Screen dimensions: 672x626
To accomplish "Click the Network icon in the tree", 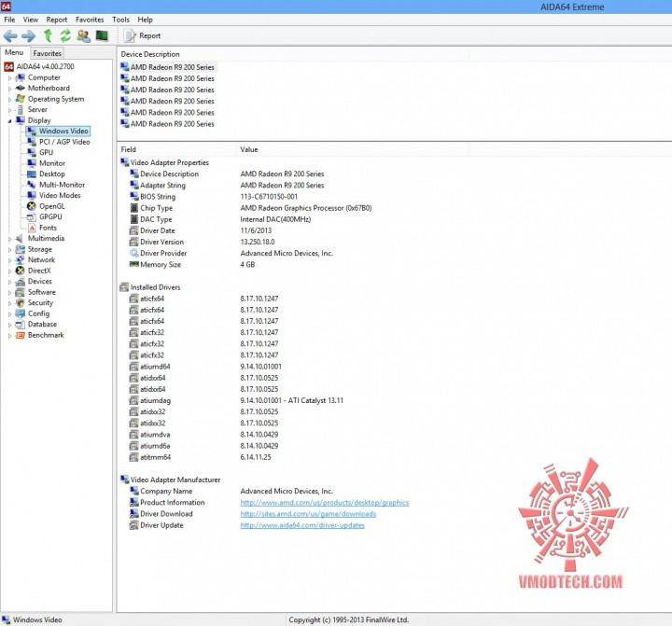I will [21, 259].
